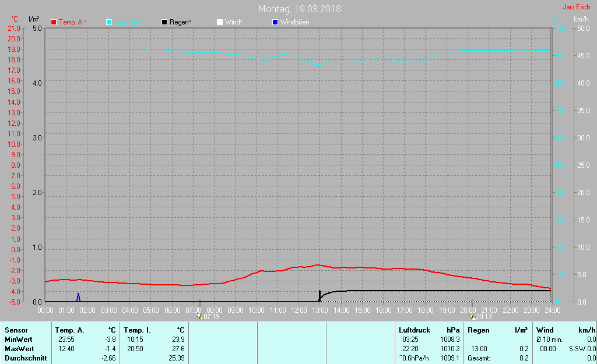Click the date title Montag, 19.03.2018

[300, 9]
